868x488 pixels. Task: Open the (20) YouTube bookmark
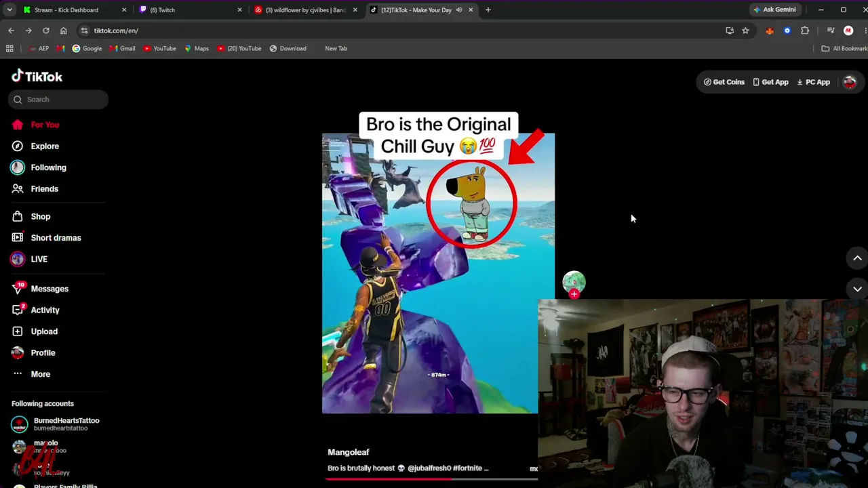[x=239, y=49]
